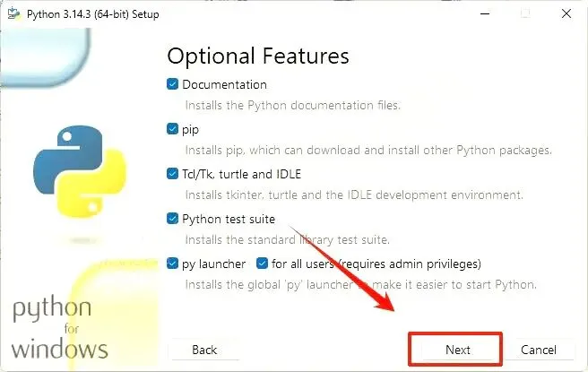The image size is (588, 372).
Task: Toggle the py launcher checkbox
Action: click(x=173, y=264)
